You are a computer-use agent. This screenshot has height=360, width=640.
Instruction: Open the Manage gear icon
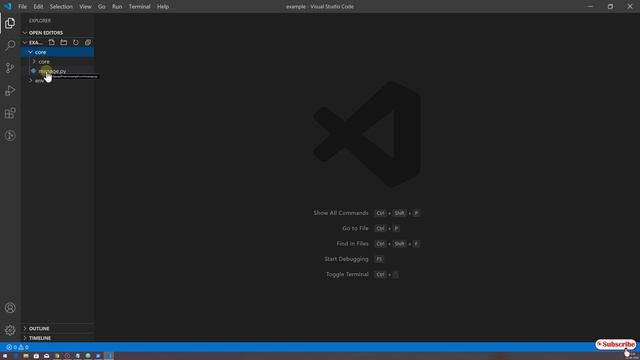click(10, 330)
